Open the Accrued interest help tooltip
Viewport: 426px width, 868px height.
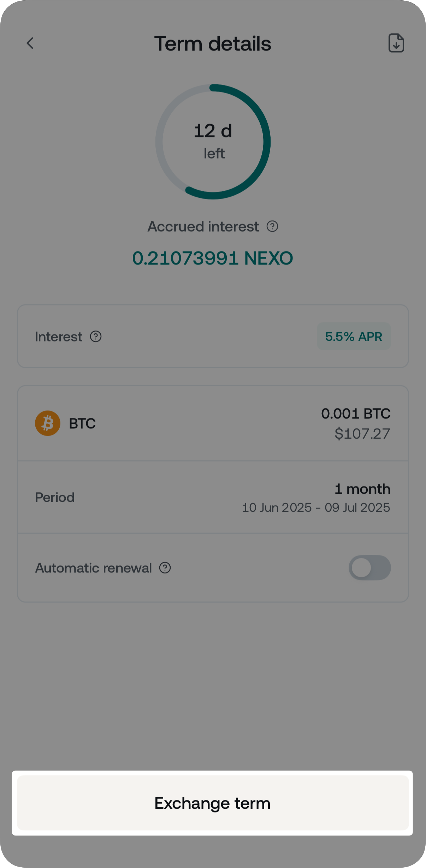tap(272, 226)
